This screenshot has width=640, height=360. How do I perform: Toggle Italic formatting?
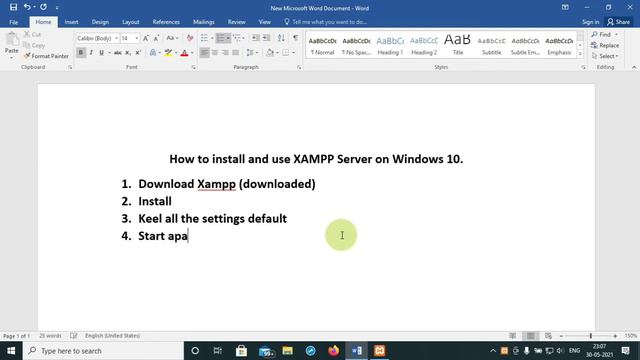click(91, 53)
